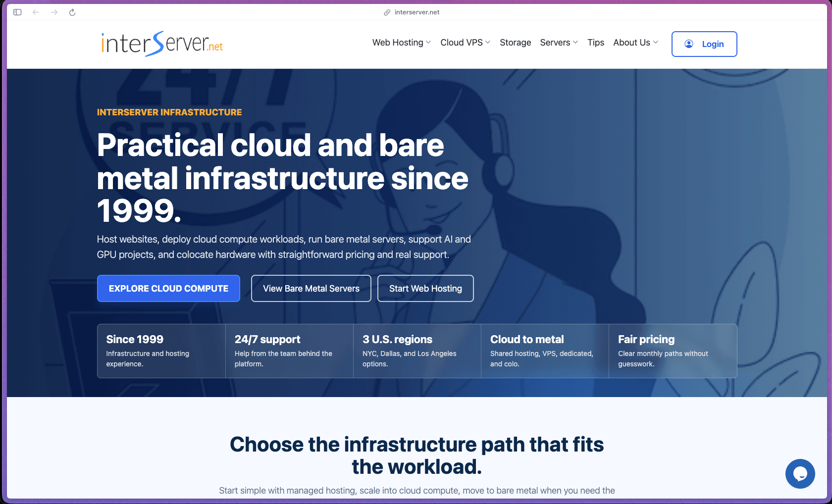The image size is (832, 504).
Task: Select the Cloud to metal card
Action: coord(545,351)
